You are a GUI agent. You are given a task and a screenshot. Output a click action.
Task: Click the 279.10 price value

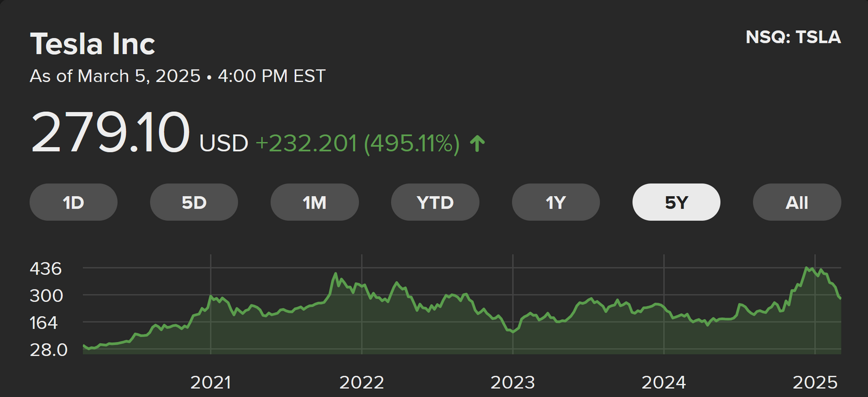tap(111, 133)
